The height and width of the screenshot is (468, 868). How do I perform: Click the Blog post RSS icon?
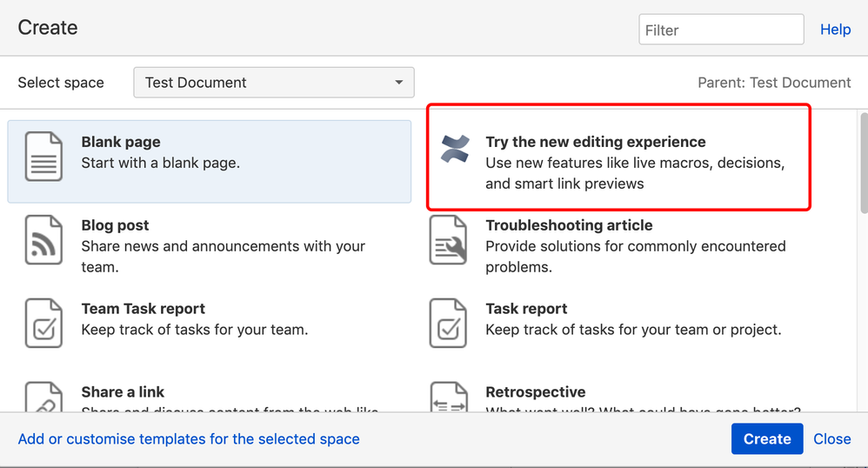coord(43,240)
